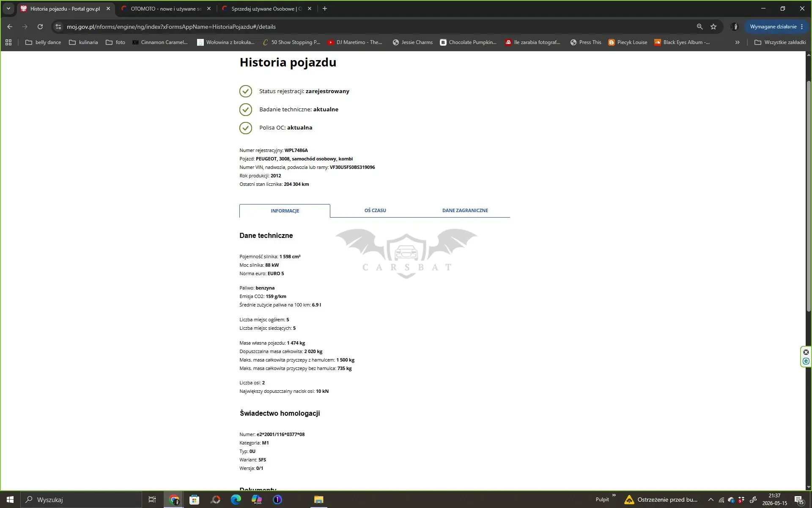Open the apps grid icon in bookmarks bar
This screenshot has width=812, height=508.
point(8,42)
